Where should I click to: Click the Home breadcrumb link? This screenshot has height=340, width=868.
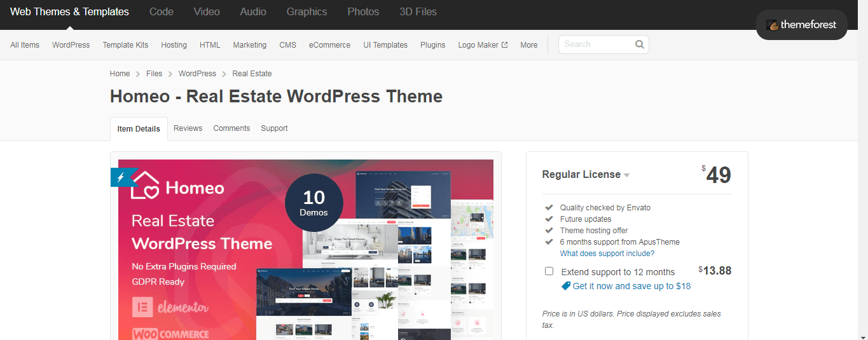click(120, 74)
